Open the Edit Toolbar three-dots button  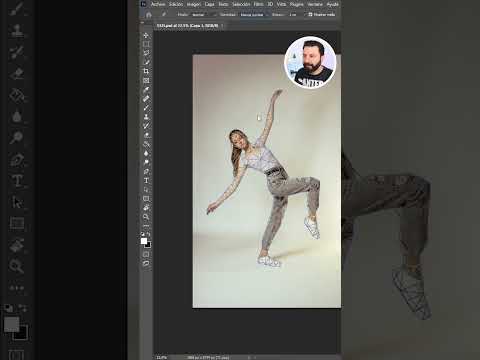(x=146, y=225)
